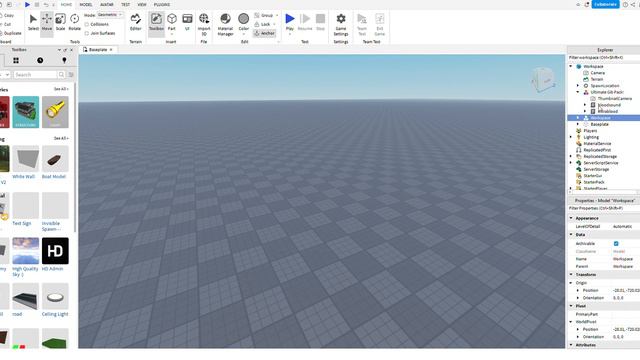Image resolution: width=640 pixels, height=360 pixels.
Task: Collapse the Ultimate Gib Pack node
Action: coord(578,92)
